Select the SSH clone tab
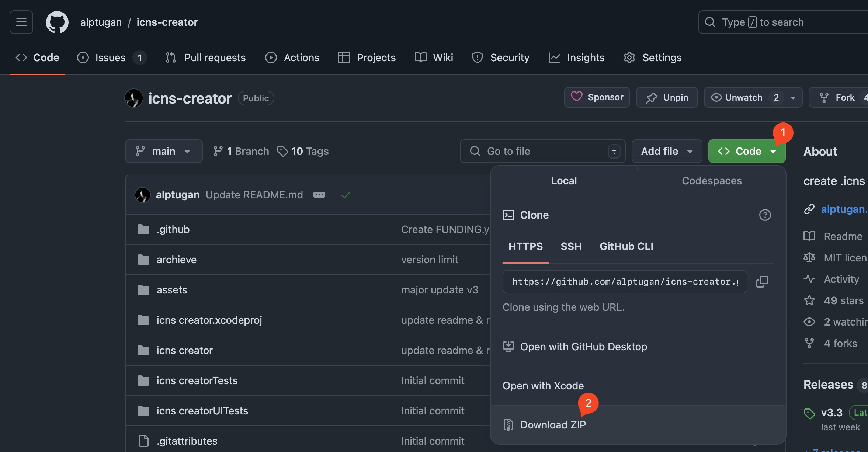Screen dimensions: 868x452 pos(571,246)
